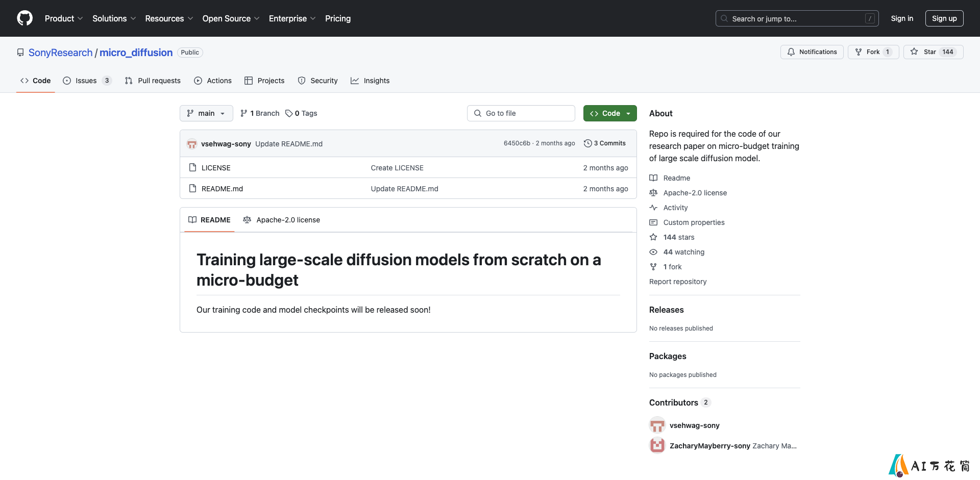Open Update README.md commit in file row

coord(404,189)
